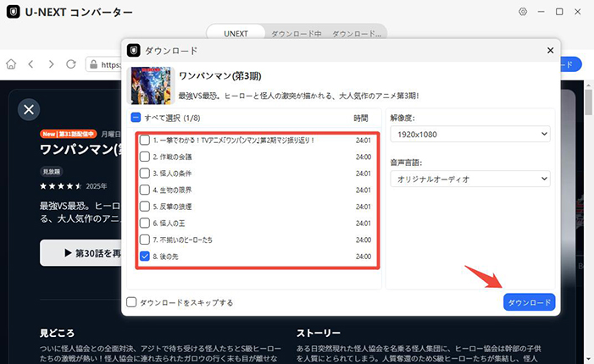Check episode 1 checkbox
The width and height of the screenshot is (594, 364).
point(145,140)
